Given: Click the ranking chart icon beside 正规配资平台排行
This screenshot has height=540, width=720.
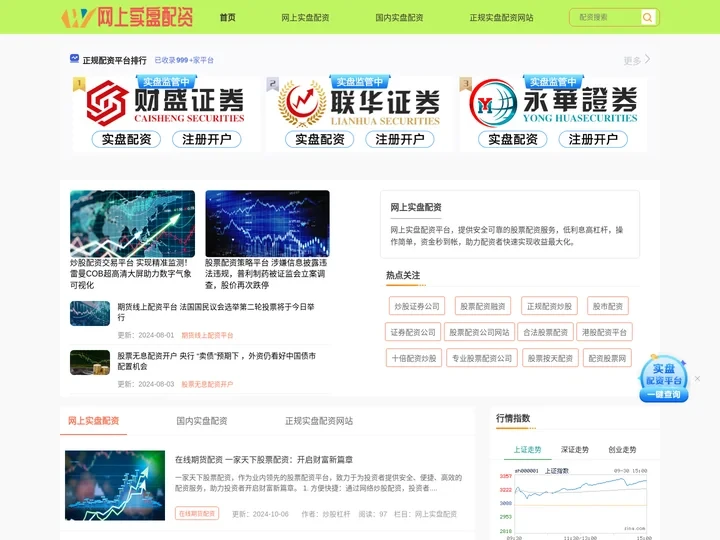Looking at the screenshot, I should coord(74,58).
